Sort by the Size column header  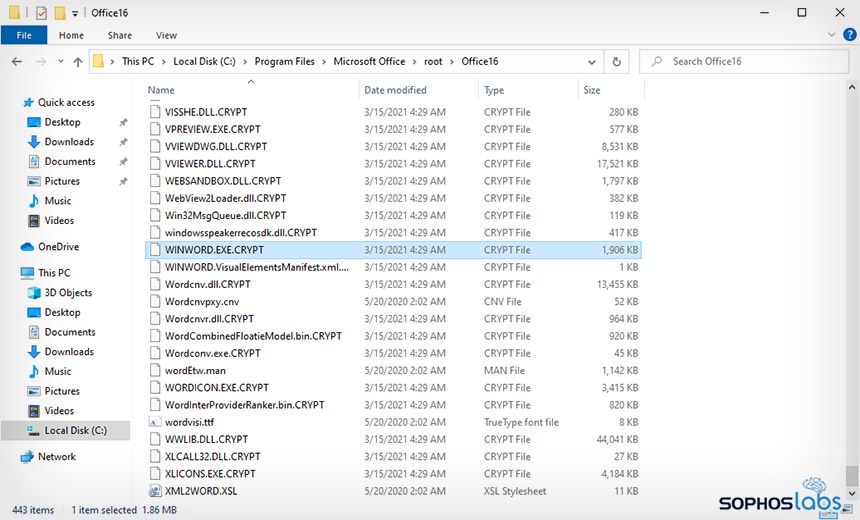click(x=592, y=90)
